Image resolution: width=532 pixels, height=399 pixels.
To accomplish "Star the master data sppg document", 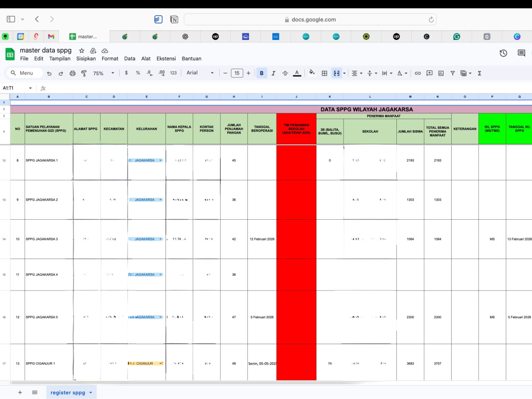I will pos(82,51).
